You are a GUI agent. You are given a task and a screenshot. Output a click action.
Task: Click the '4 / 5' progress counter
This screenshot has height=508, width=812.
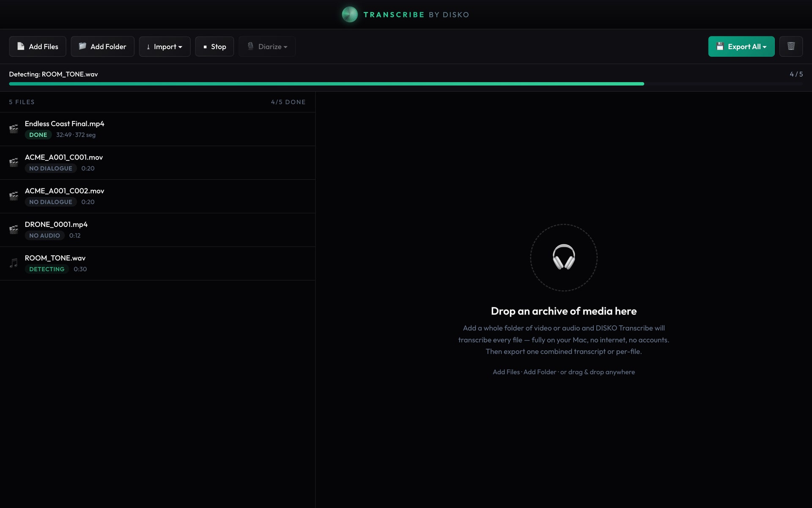coord(796,74)
